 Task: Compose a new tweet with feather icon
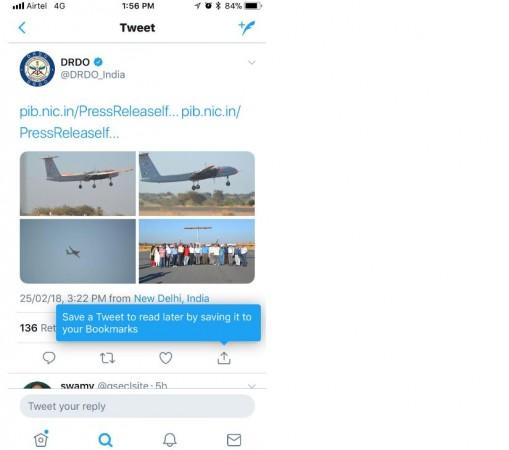click(247, 28)
